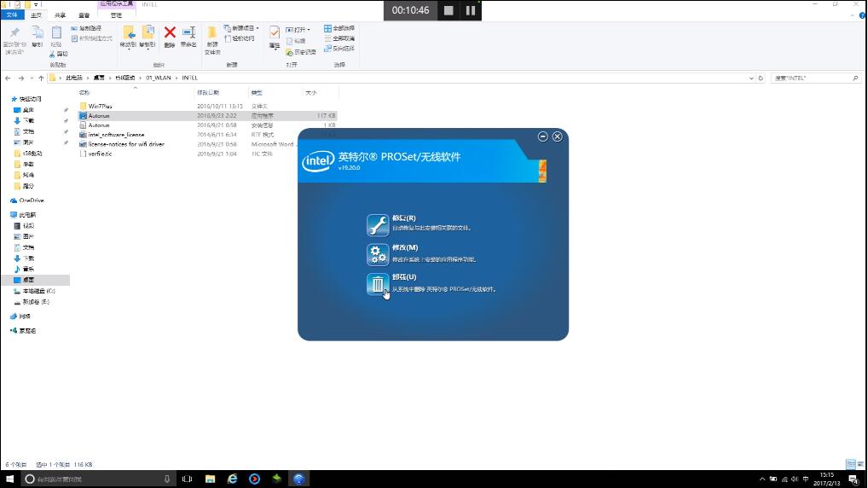Switch to the Home (主页) ribbon tab
The width and height of the screenshot is (868, 488).
tap(36, 15)
